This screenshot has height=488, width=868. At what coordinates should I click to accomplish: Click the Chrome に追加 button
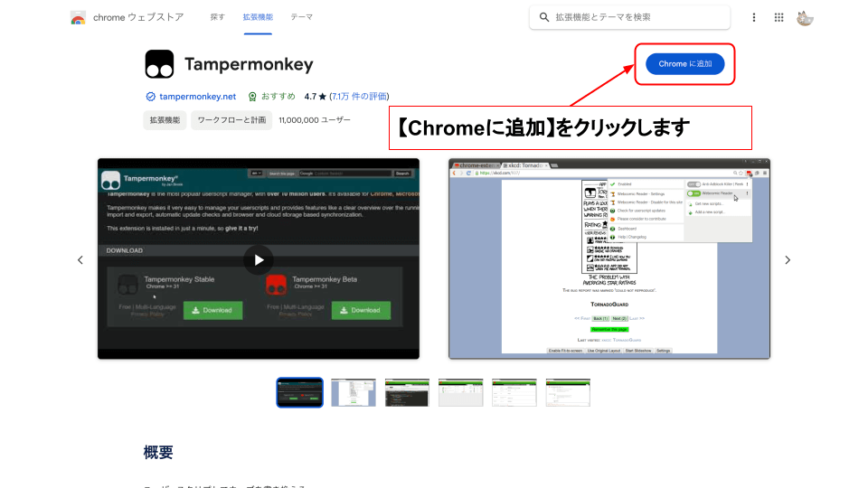[x=684, y=64]
